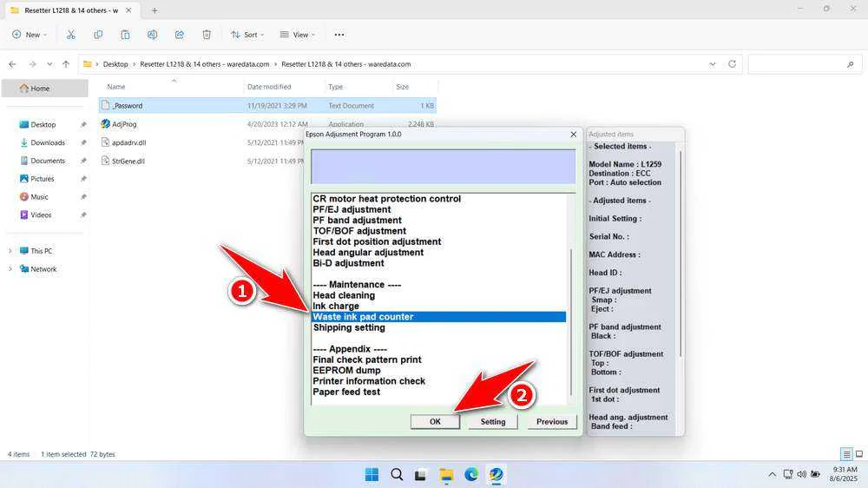Refresh the current folder view
This screenshot has width=868, height=488.
pyautogui.click(x=732, y=64)
